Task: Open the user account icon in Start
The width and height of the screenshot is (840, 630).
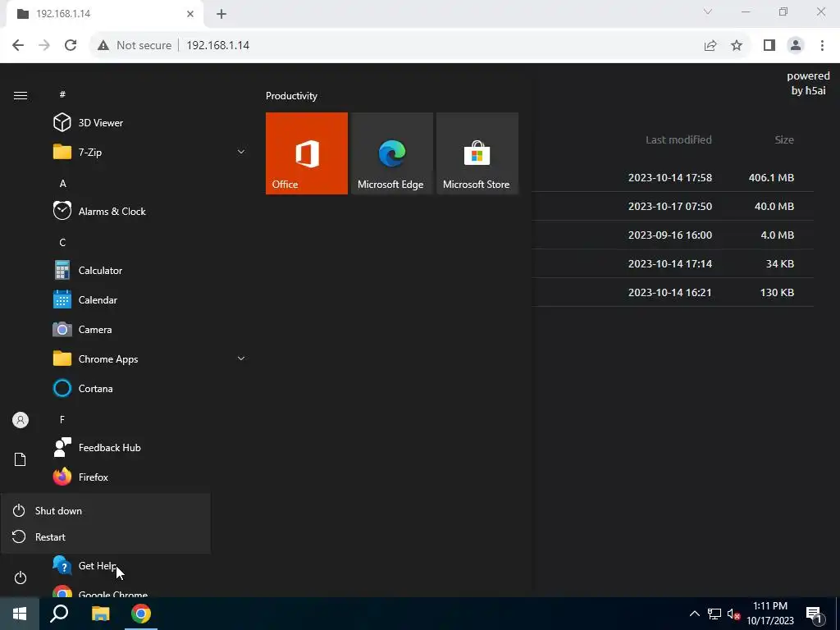Action: point(21,420)
